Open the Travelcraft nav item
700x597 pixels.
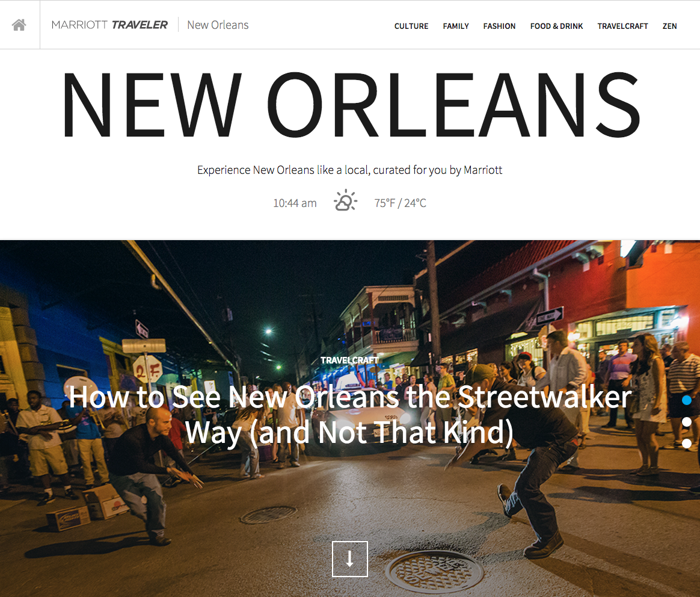click(622, 26)
